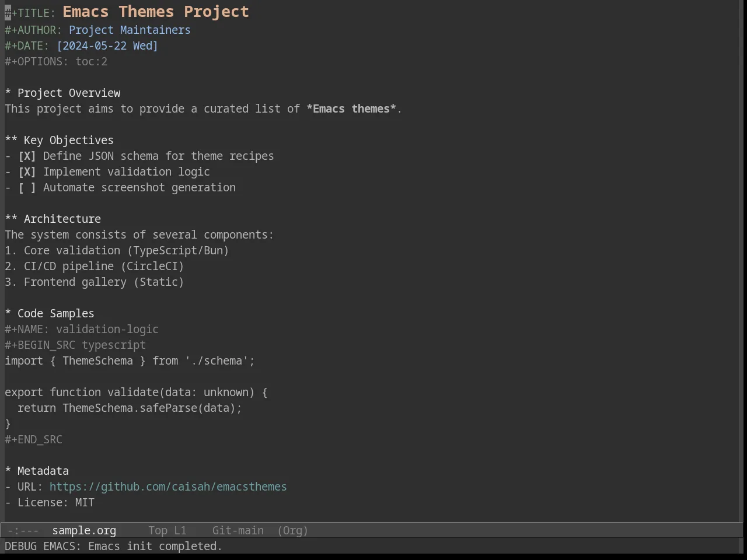
Task: Click the #+TITLE: keyword
Action: [x=30, y=13]
